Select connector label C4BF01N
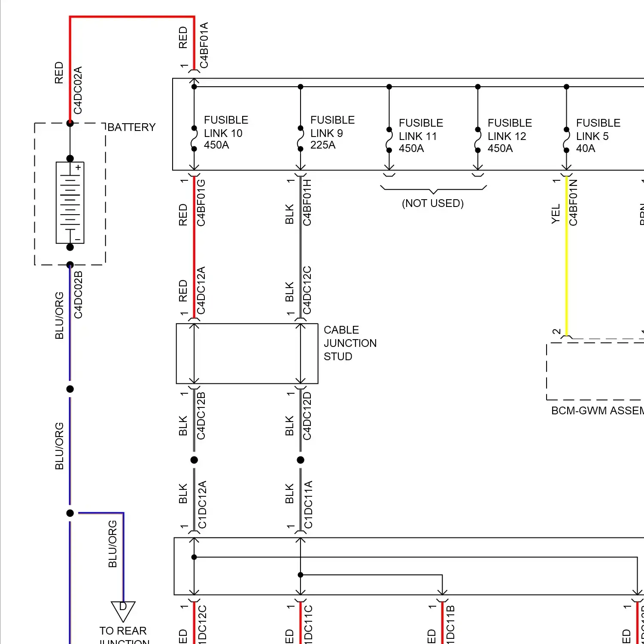644x644 pixels. pyautogui.click(x=573, y=203)
